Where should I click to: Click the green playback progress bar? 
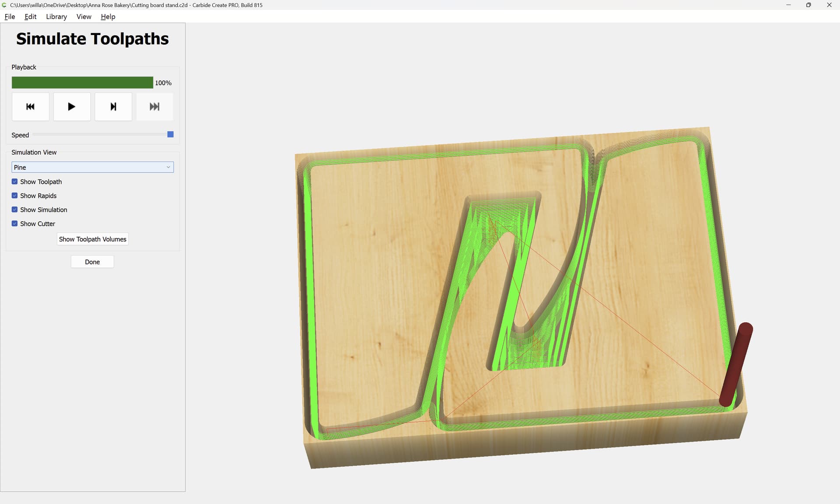(82, 83)
